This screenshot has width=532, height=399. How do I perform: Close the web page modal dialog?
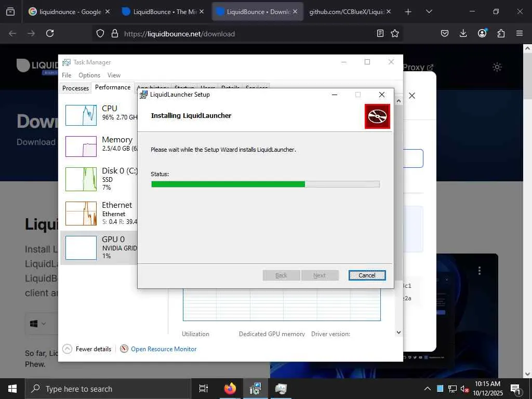[412, 96]
